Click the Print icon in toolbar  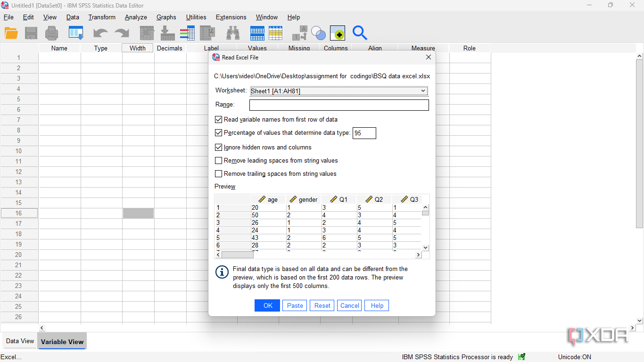51,33
